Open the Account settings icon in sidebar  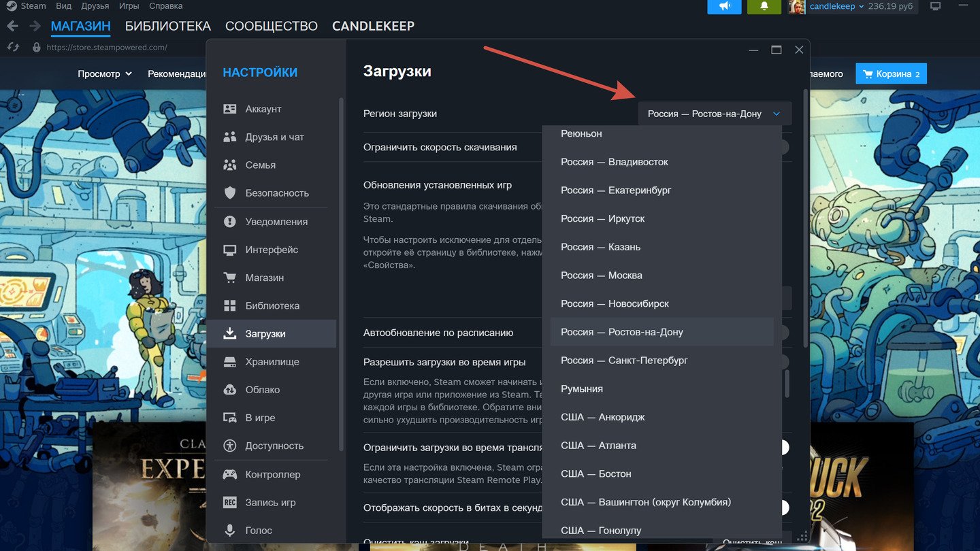[x=230, y=109]
